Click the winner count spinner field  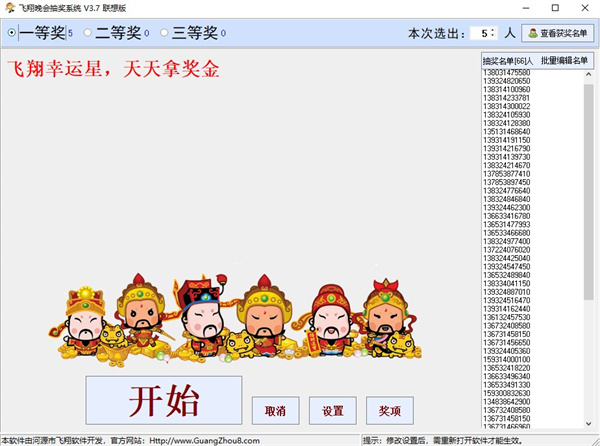[x=483, y=33]
